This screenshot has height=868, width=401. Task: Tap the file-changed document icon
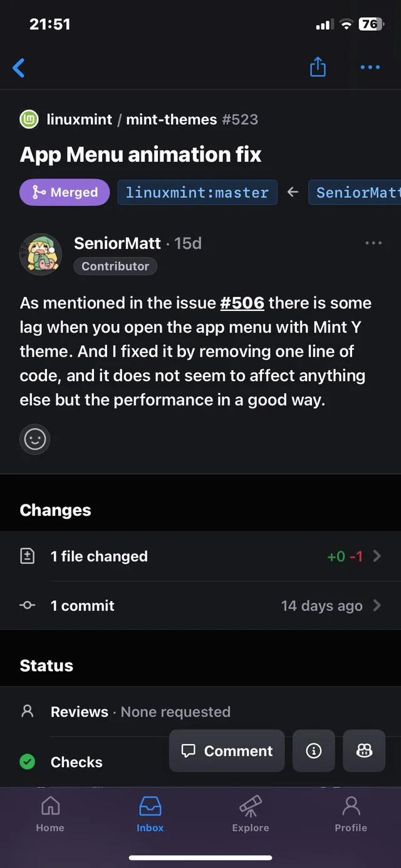click(x=27, y=555)
